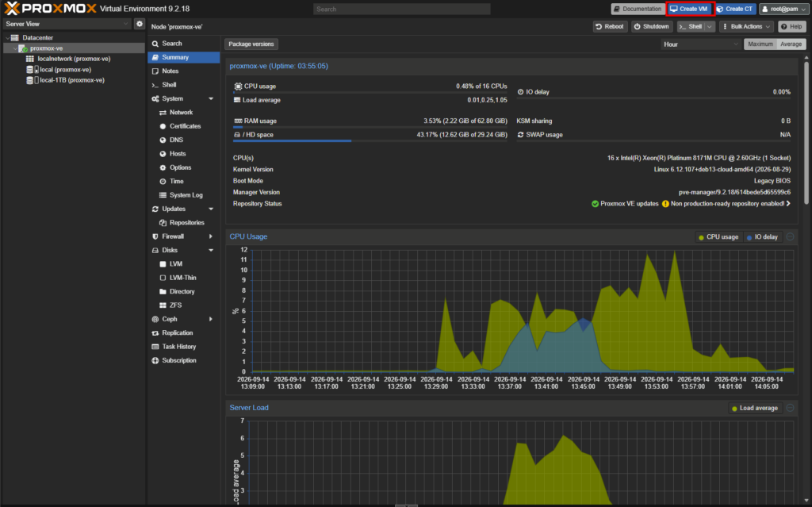Collapse the Disks menu section
Screen dimensions: 812x507
pos(211,251)
